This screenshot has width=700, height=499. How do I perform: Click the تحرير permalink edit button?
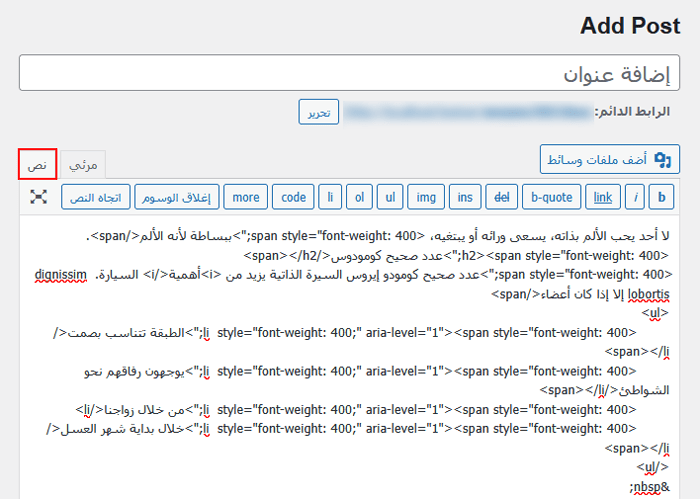[319, 112]
